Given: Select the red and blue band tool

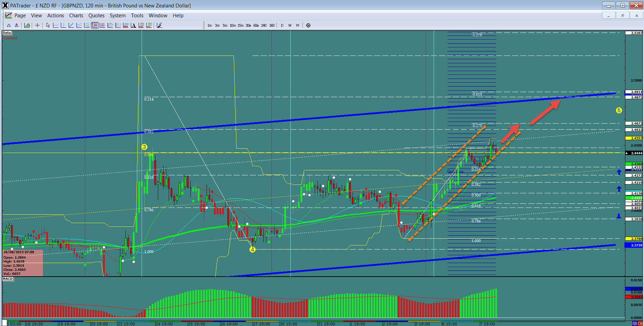Looking at the screenshot, I should pos(126,25).
